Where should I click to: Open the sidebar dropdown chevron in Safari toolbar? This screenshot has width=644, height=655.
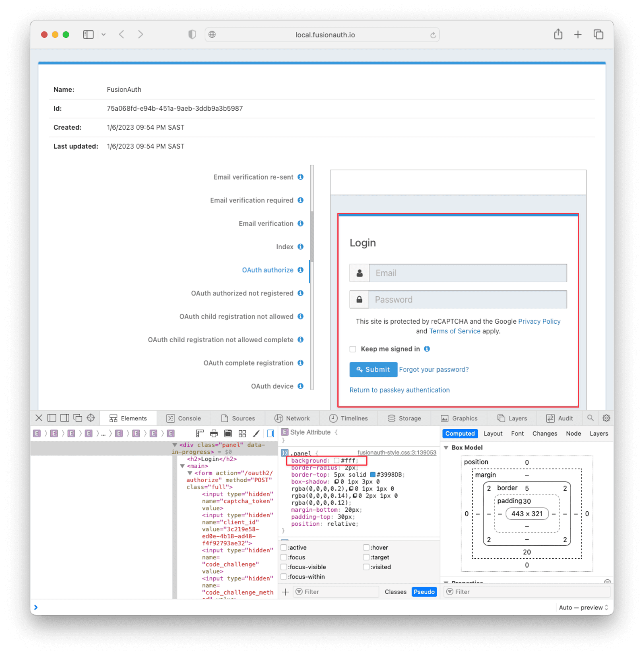tap(103, 35)
